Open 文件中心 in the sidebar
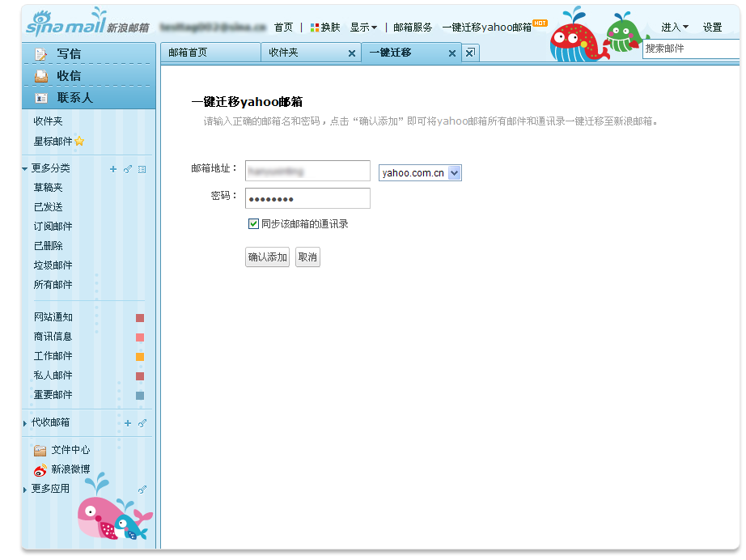 [70, 450]
